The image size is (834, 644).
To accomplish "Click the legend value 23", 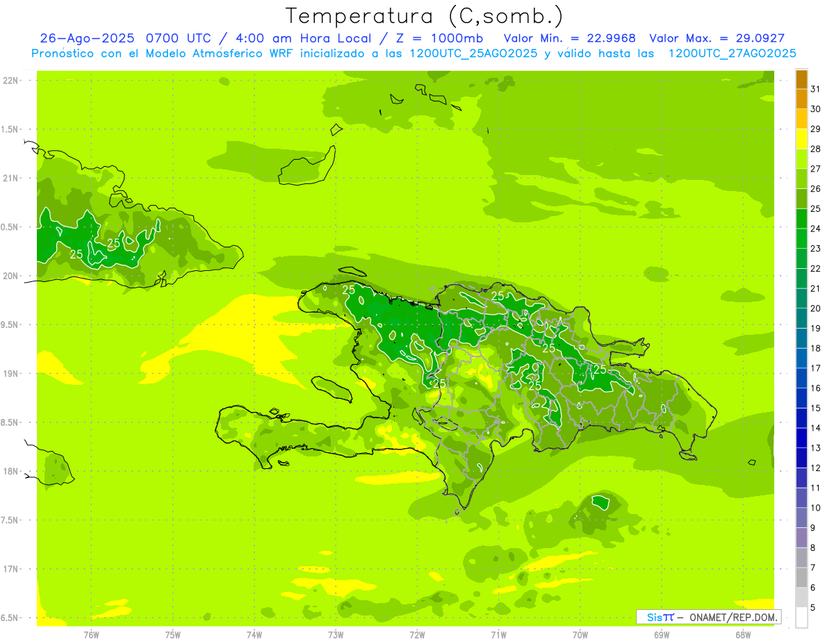I will pyautogui.click(x=816, y=249).
